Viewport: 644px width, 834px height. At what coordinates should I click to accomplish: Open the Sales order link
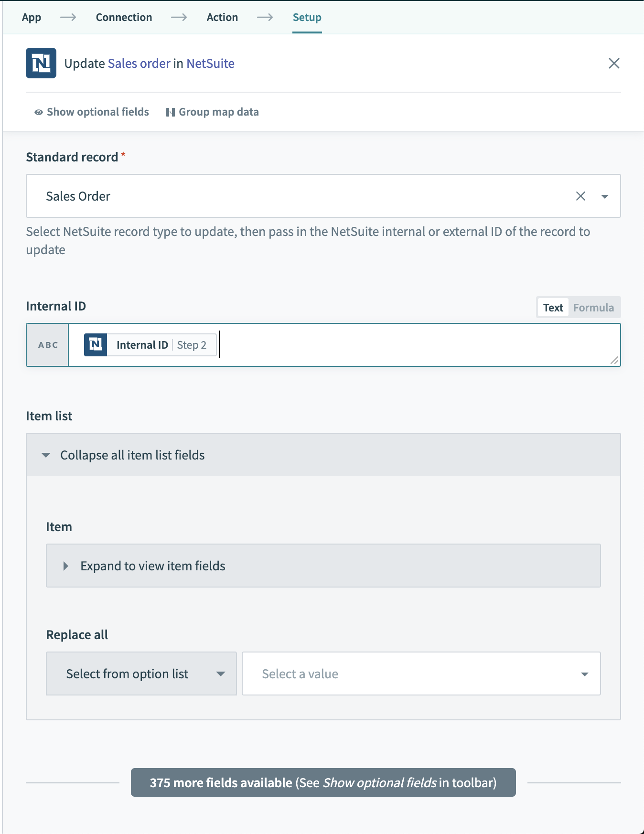(x=139, y=63)
